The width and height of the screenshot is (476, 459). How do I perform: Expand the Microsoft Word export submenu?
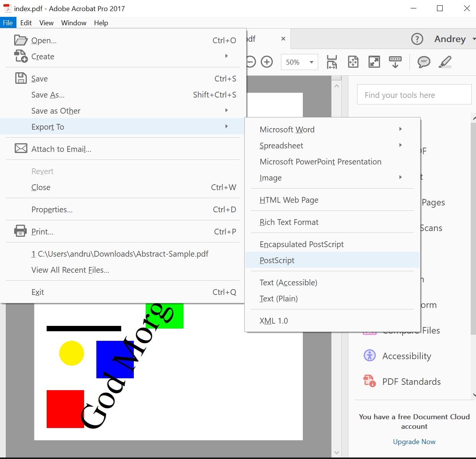click(x=400, y=129)
